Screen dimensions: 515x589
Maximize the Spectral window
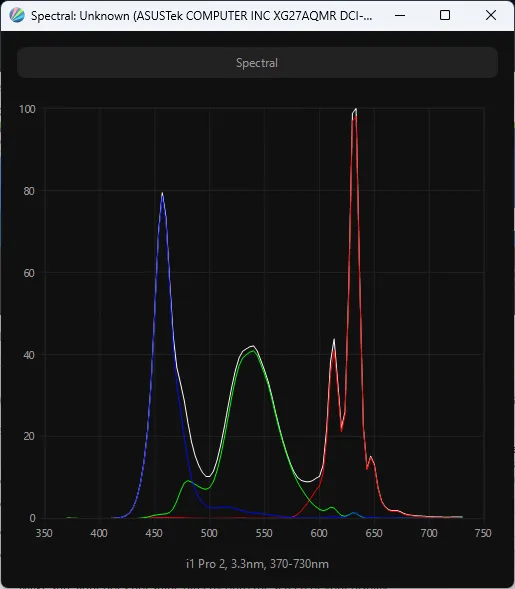445,15
